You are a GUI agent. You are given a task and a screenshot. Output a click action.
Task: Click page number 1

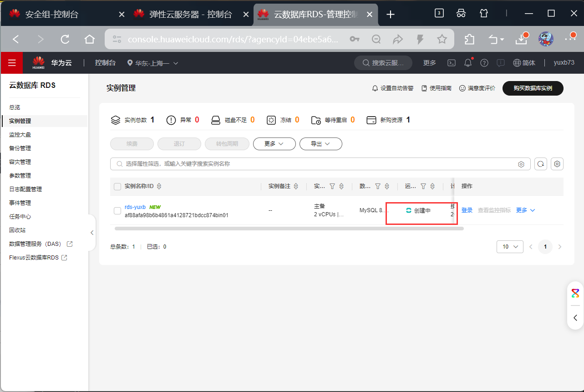(545, 246)
